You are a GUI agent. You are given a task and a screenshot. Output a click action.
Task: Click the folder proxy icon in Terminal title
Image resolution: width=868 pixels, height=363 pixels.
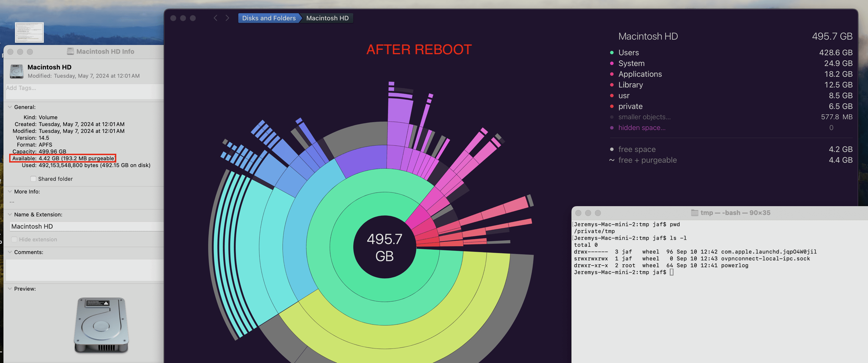[x=694, y=213]
